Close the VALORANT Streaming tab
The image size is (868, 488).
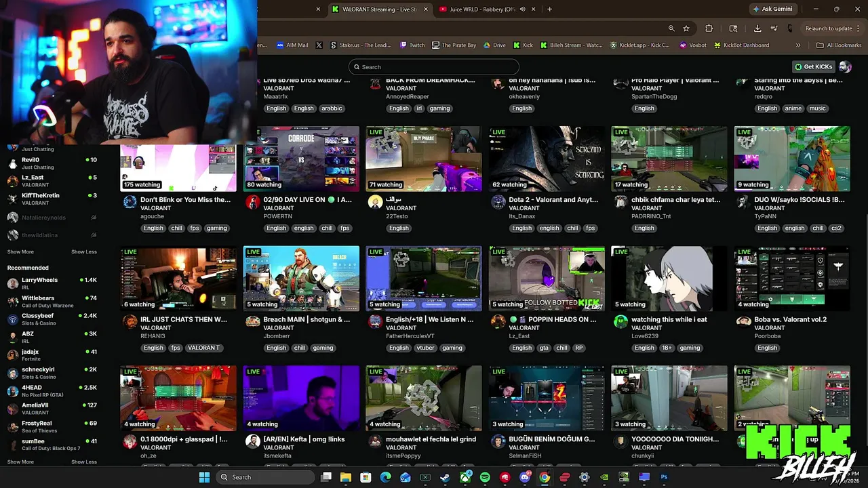(x=426, y=9)
